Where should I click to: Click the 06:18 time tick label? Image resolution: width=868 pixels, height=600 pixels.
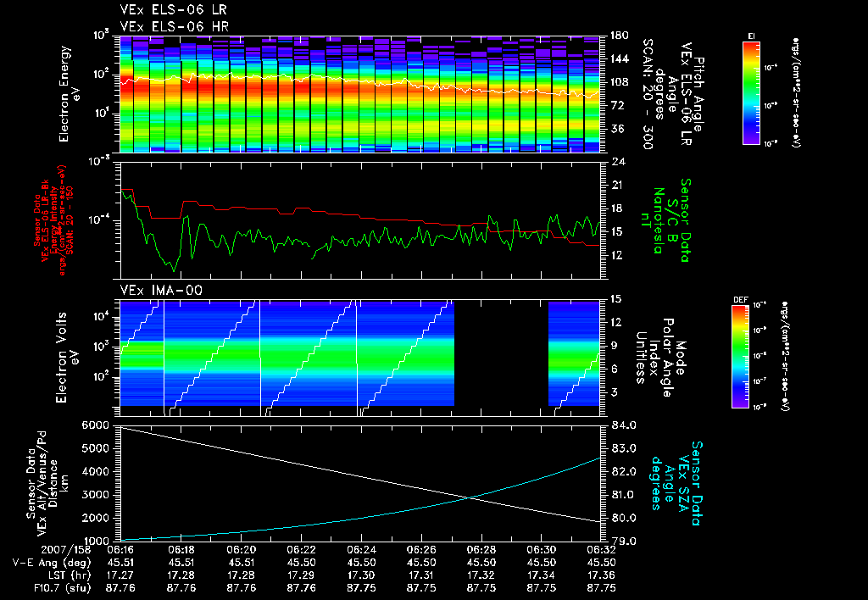(x=181, y=550)
